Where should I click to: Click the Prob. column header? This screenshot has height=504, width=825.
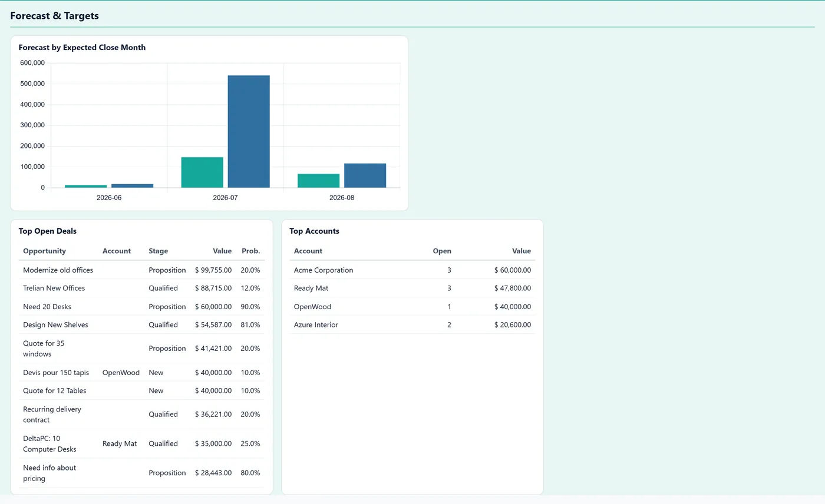tap(250, 251)
